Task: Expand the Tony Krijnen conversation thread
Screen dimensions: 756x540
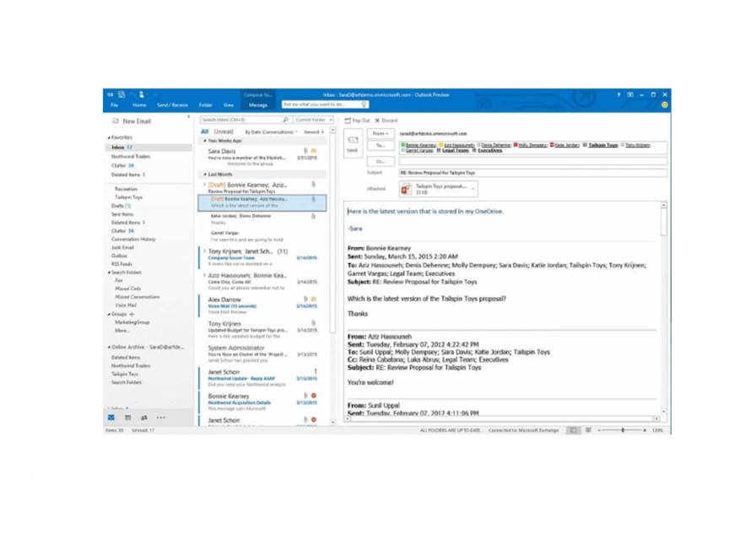Action: [204, 251]
